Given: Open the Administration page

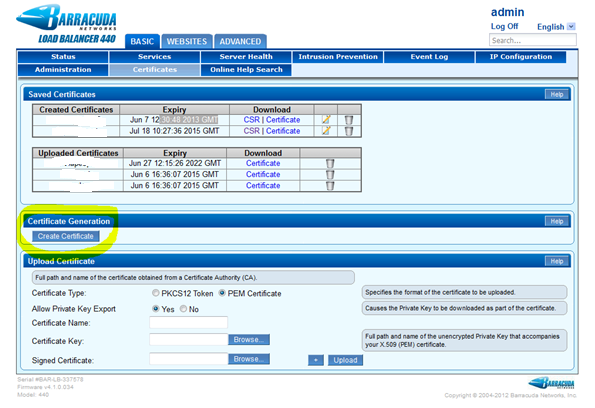Looking at the screenshot, I should 63,70.
